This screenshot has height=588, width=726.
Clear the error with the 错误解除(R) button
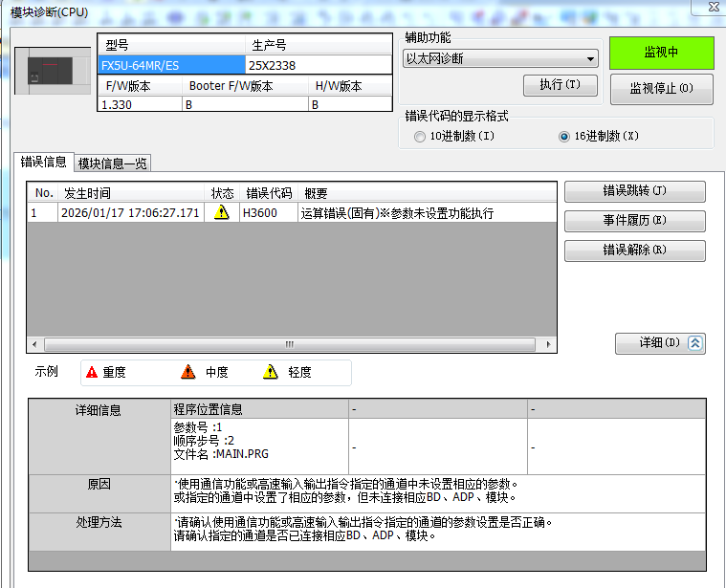634,250
